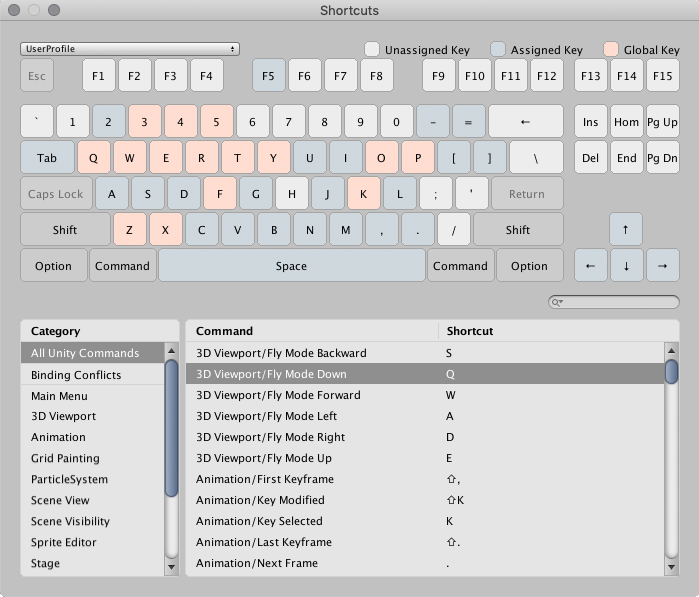Click the right Command modifier key
The width and height of the screenshot is (699, 597).
[x=461, y=266]
